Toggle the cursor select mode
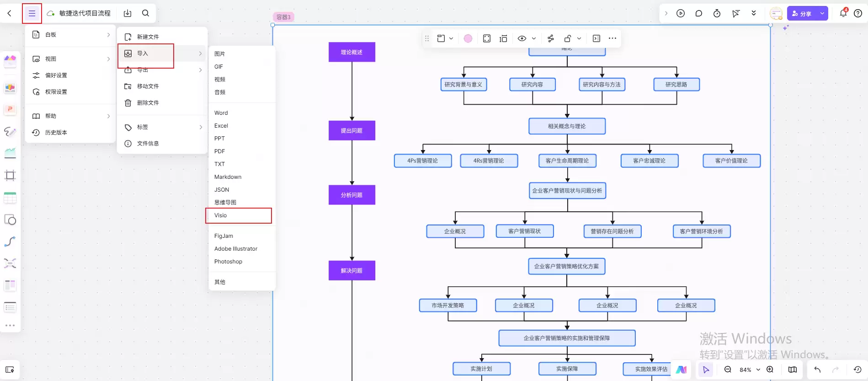The image size is (868, 381). (x=706, y=370)
